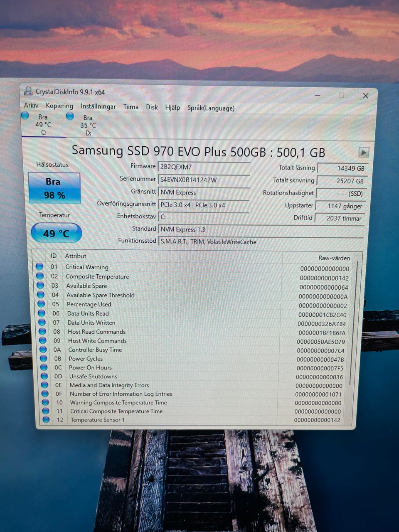Click the status orb for Power Cycles
The height and width of the screenshot is (532, 399).
pyautogui.click(x=44, y=358)
